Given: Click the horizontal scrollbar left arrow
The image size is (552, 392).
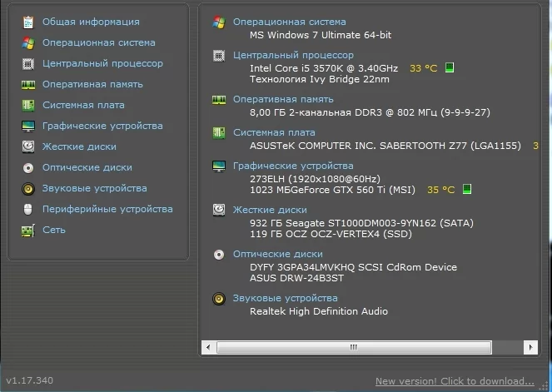Looking at the screenshot, I should 208,347.
